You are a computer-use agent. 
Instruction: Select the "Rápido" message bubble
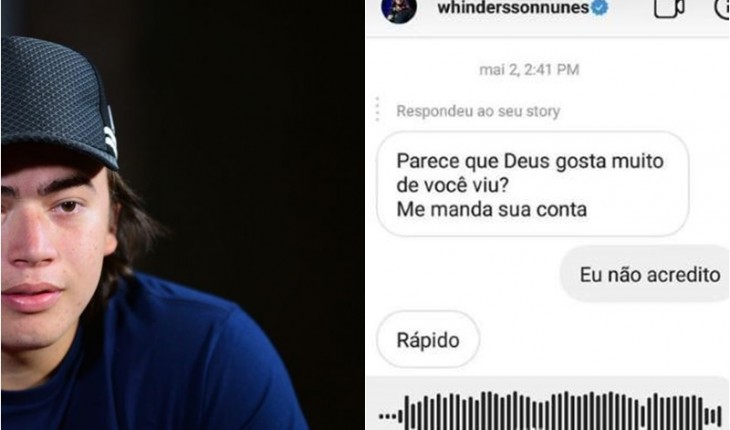pyautogui.click(x=428, y=340)
